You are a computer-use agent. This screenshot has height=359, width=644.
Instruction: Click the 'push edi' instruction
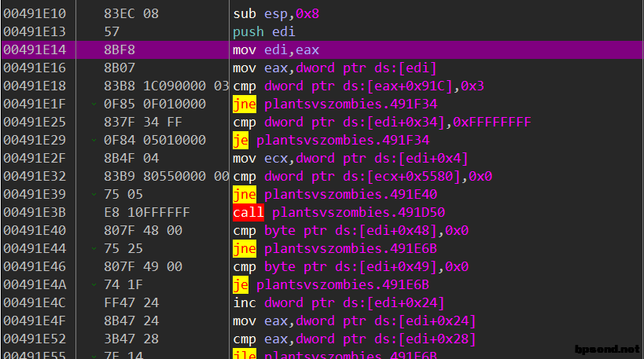click(264, 31)
